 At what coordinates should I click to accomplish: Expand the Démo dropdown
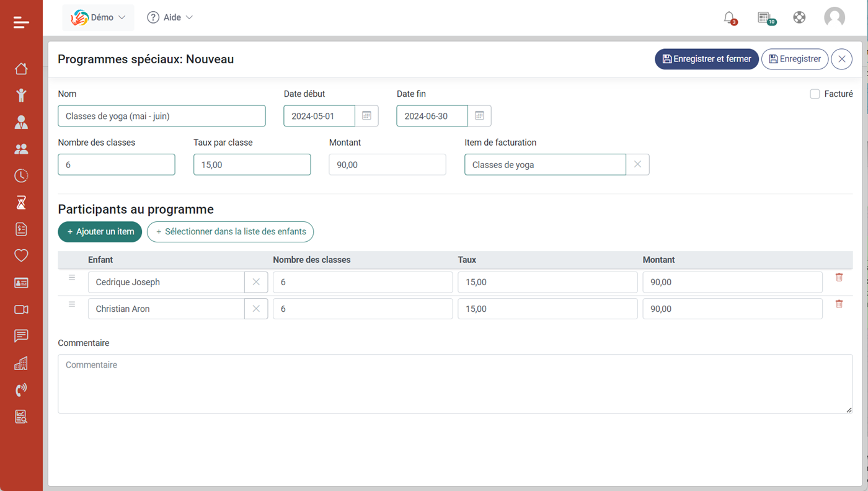click(x=98, y=17)
